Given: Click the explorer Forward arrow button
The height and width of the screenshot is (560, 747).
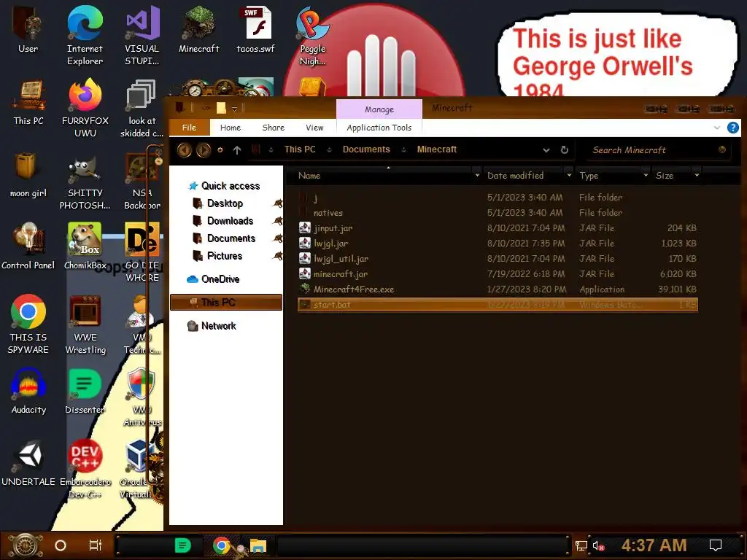Looking at the screenshot, I should point(204,150).
